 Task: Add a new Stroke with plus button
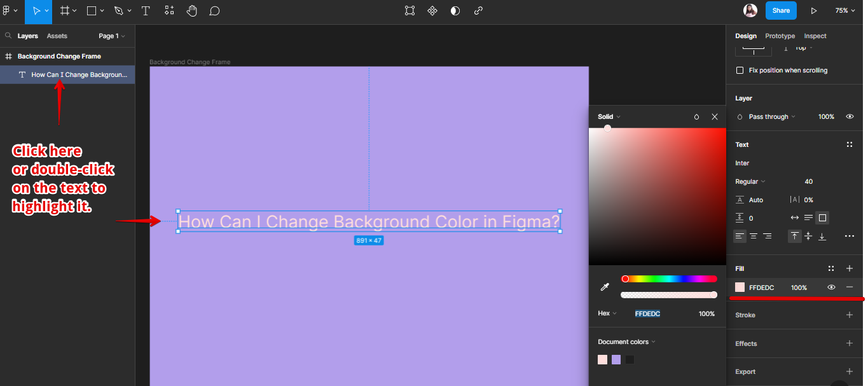point(850,315)
